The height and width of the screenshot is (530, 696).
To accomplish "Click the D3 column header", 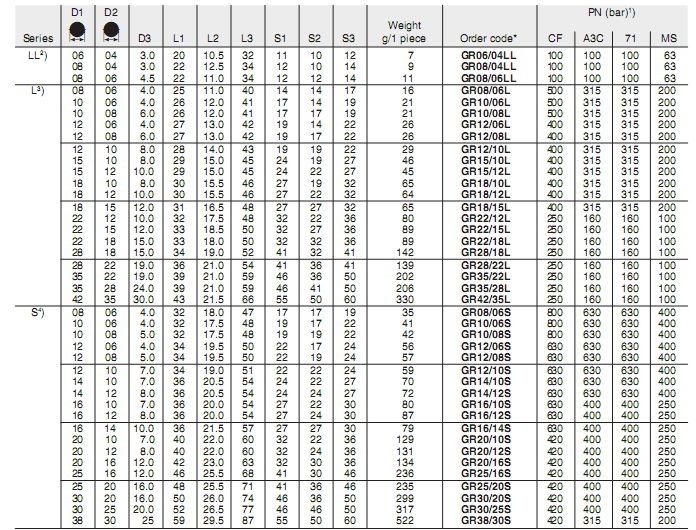I will point(146,38).
